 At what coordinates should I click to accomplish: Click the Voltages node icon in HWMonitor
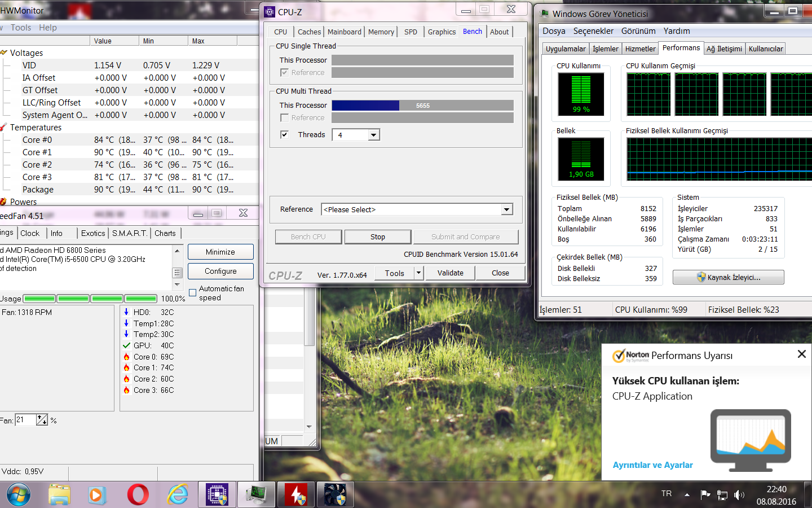4,52
